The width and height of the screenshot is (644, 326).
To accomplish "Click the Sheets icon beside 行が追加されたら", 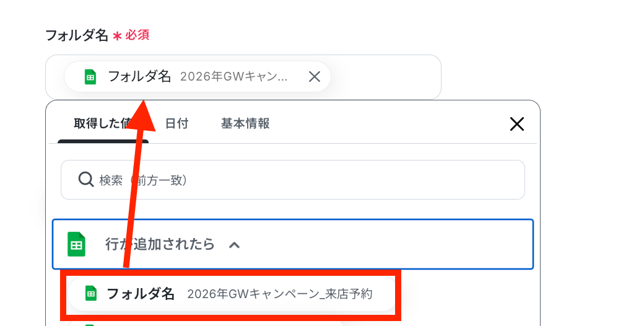I will pos(76,244).
